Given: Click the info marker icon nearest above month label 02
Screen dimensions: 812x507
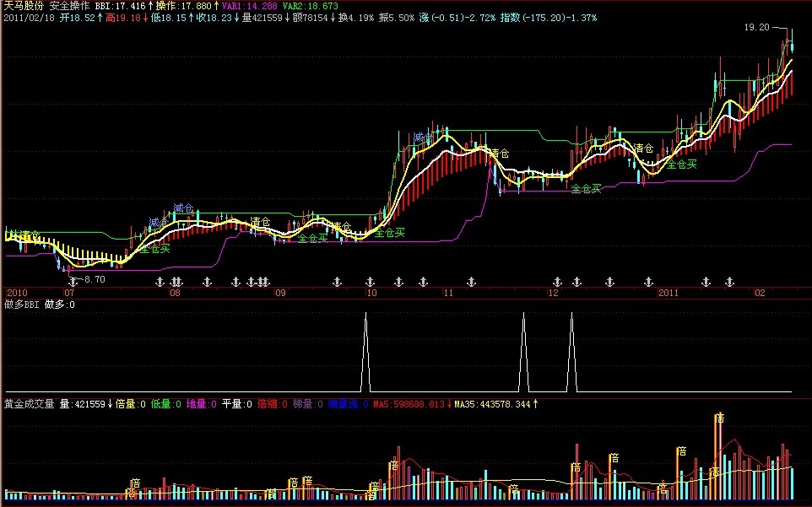Looking at the screenshot, I should (x=729, y=282).
